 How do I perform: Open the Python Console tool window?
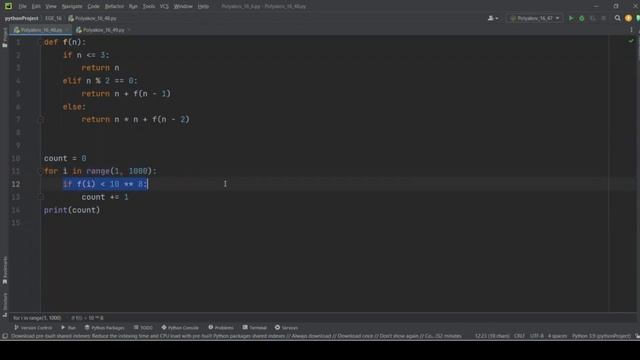click(x=180, y=328)
